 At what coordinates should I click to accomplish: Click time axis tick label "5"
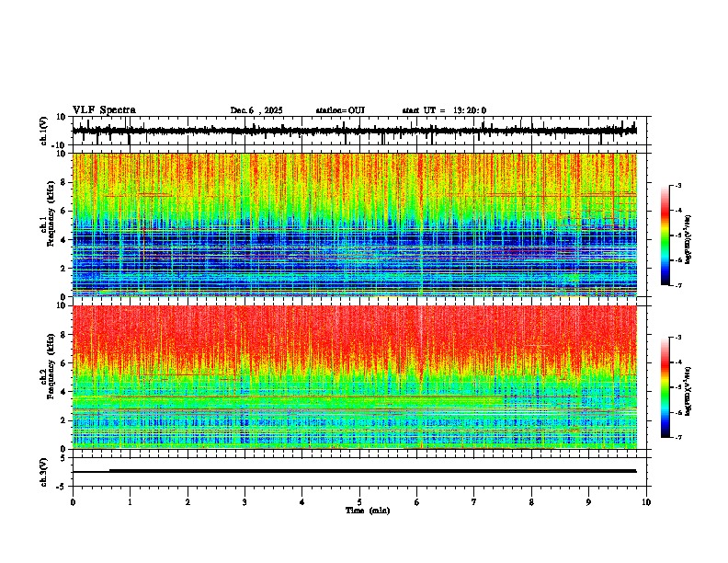pos(359,502)
